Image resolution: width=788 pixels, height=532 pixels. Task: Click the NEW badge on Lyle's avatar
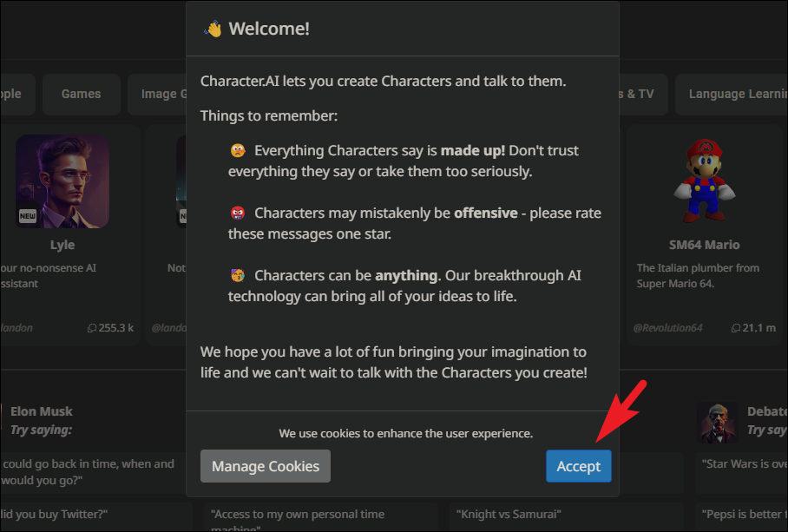click(x=28, y=216)
